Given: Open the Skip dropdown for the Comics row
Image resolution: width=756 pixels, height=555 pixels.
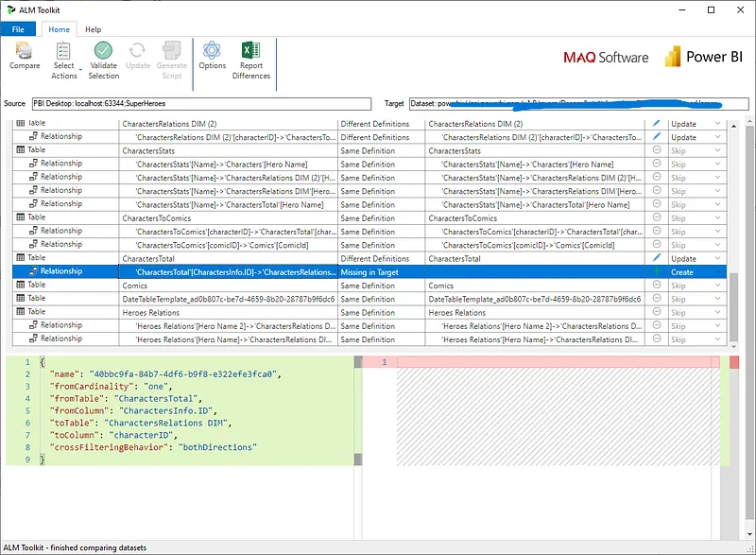Looking at the screenshot, I should 718,286.
